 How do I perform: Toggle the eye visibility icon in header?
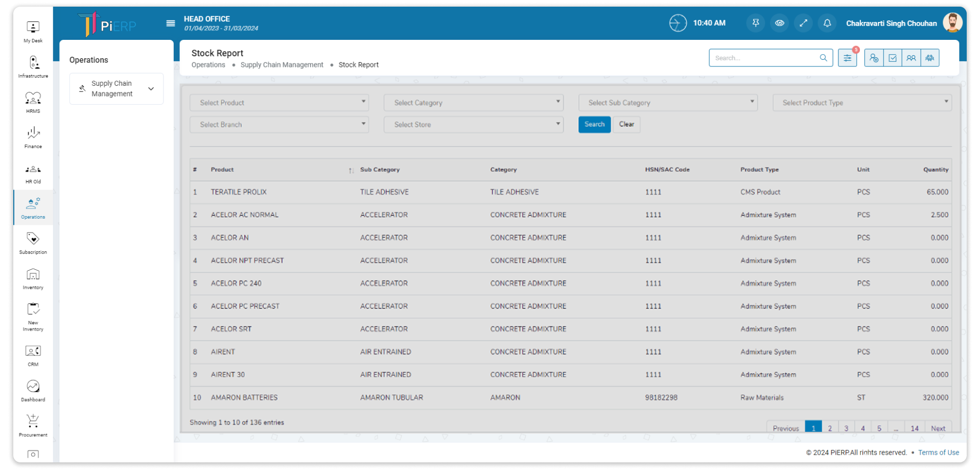[779, 23]
